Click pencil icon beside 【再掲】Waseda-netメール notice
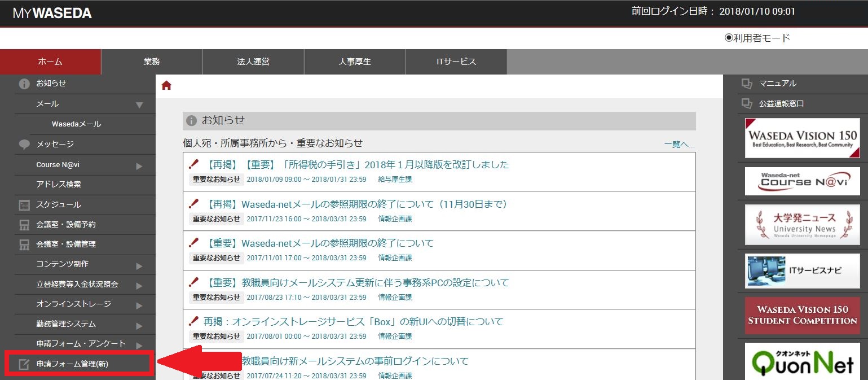868x380 pixels. coord(194,204)
